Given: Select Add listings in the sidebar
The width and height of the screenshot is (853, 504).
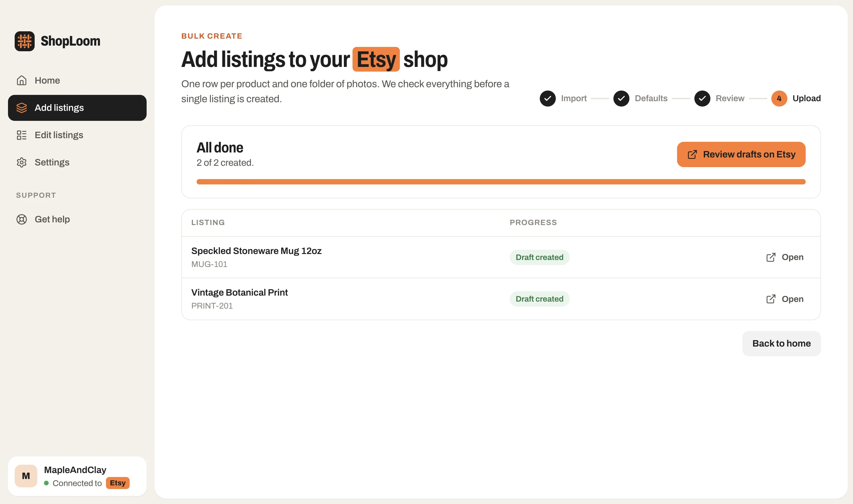Looking at the screenshot, I should (77, 108).
